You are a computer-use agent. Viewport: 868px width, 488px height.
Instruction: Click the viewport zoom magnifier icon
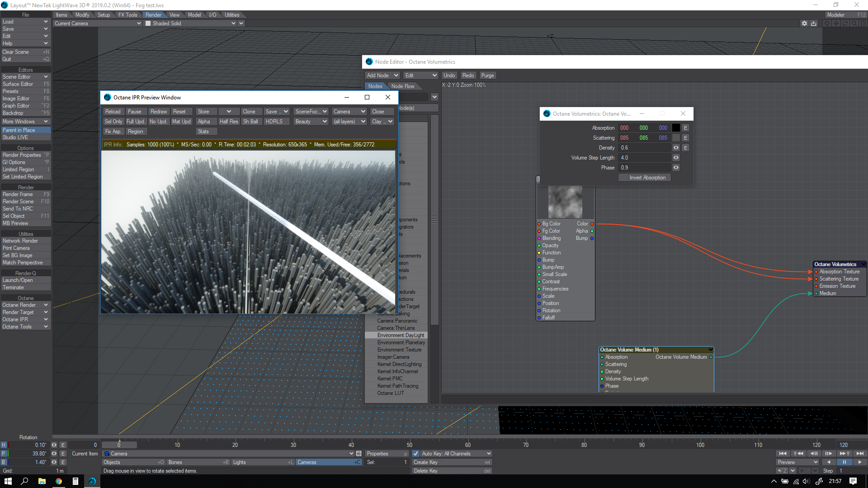[x=854, y=23]
